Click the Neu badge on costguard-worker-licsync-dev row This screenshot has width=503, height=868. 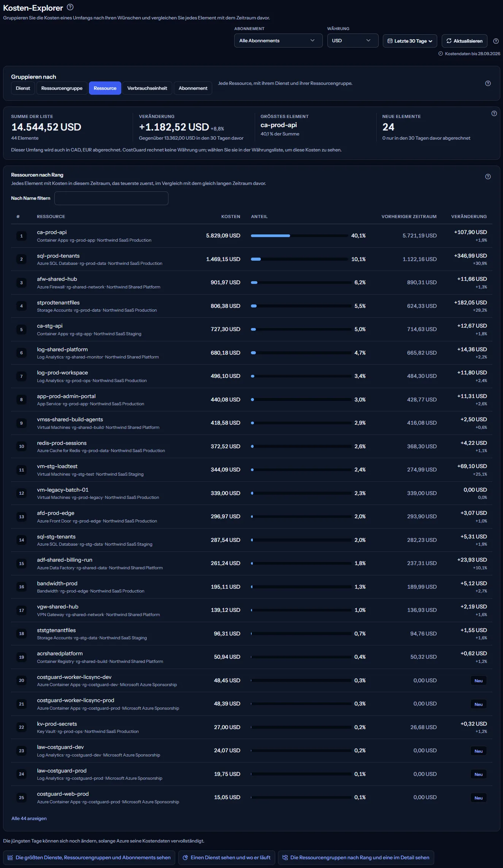(478, 681)
